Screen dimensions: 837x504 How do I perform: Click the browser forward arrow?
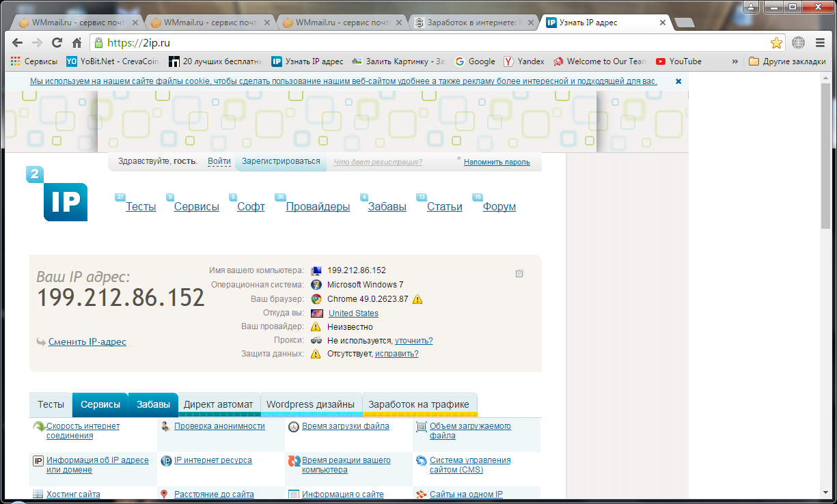(x=38, y=42)
